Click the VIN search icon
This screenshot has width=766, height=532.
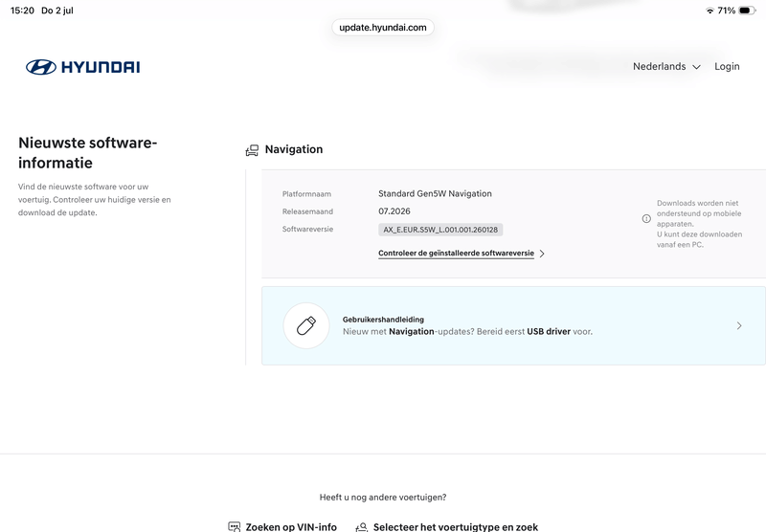pos(235,526)
